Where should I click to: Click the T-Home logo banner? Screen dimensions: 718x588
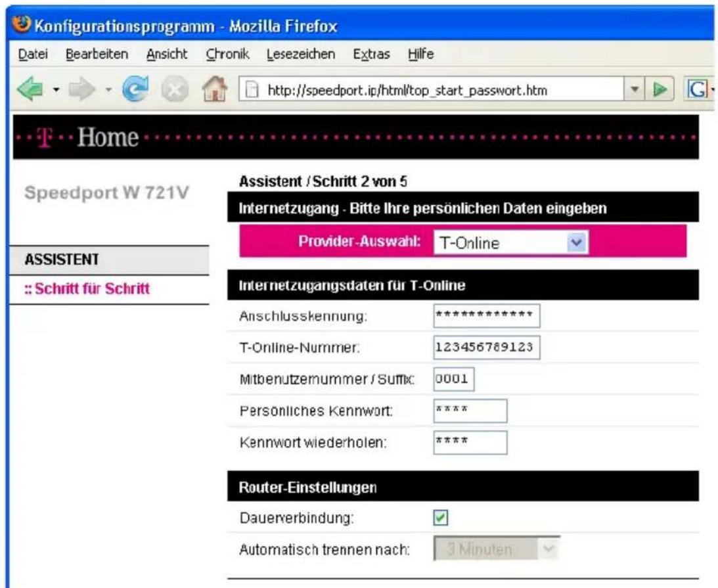click(x=355, y=137)
